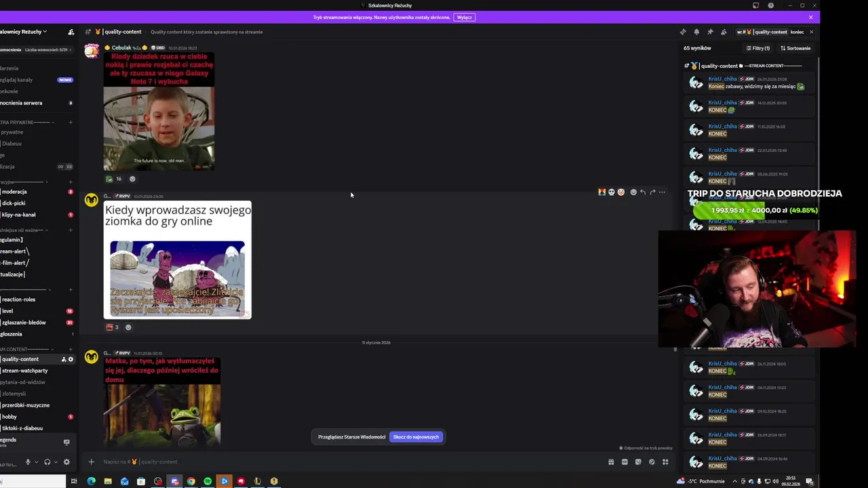
Task: Edit quality-content channel with gear icon
Action: click(71, 359)
